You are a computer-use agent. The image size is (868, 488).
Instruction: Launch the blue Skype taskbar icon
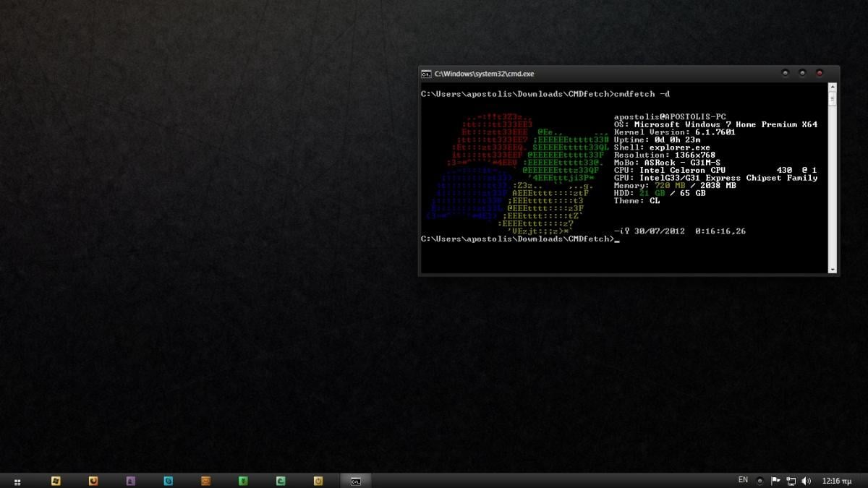coord(168,481)
